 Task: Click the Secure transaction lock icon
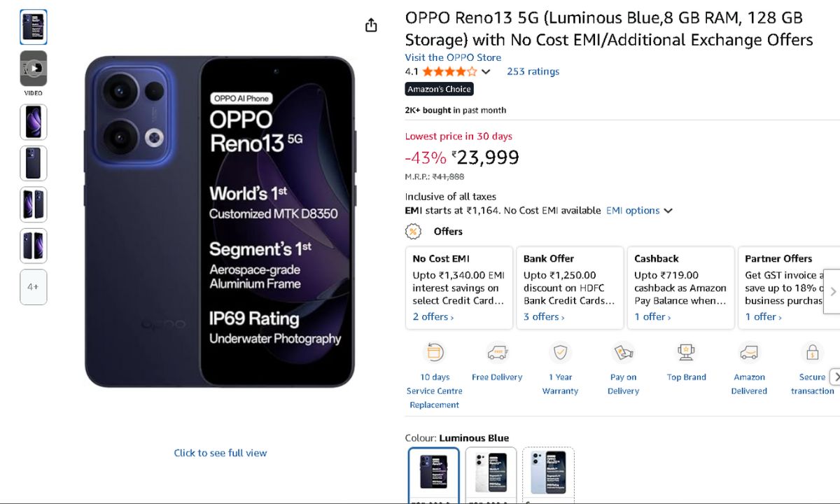point(812,353)
